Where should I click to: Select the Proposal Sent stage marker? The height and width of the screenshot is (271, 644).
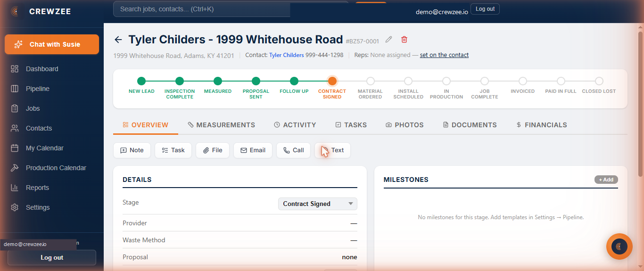[256, 81]
